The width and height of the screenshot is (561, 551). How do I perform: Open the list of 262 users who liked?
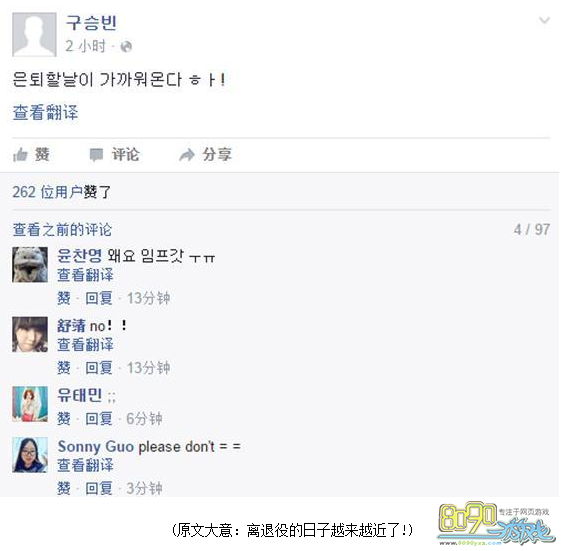pos(61,192)
